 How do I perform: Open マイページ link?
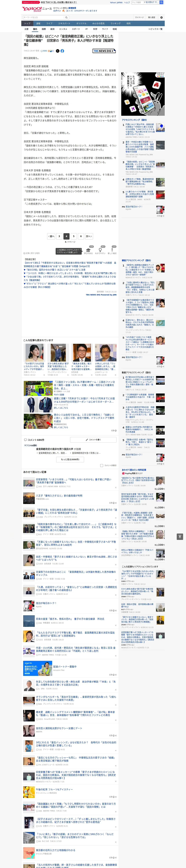[139, 17]
